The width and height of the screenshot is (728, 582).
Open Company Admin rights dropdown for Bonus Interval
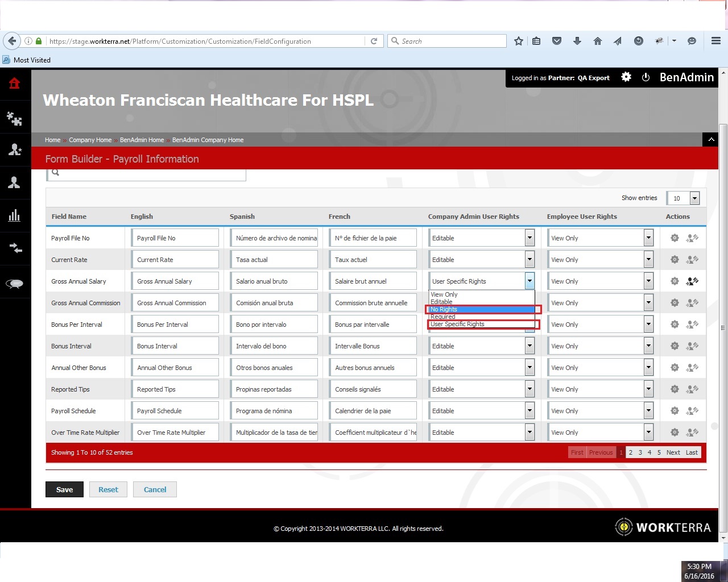pos(481,346)
